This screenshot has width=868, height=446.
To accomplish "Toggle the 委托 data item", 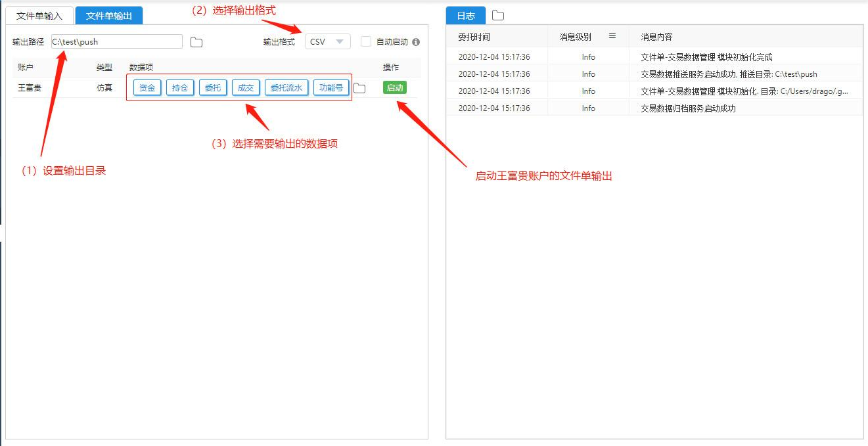I will pyautogui.click(x=213, y=87).
